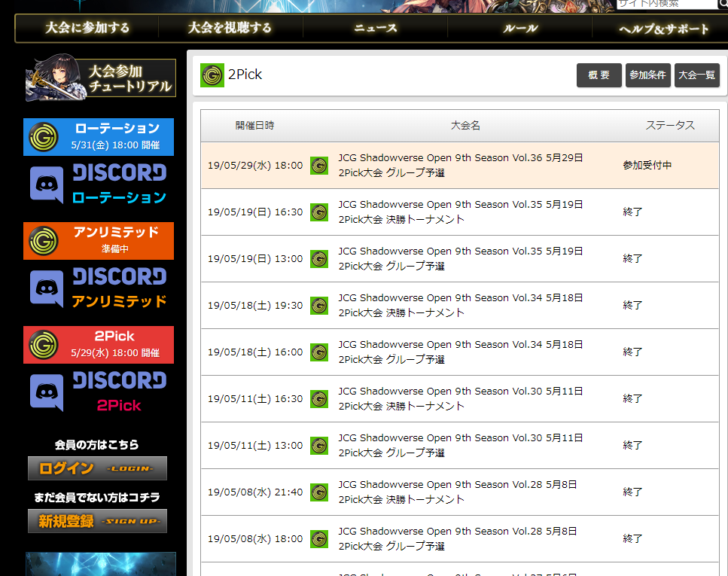Join the Discord ローテーション server
The image size is (728, 576).
coord(99,184)
